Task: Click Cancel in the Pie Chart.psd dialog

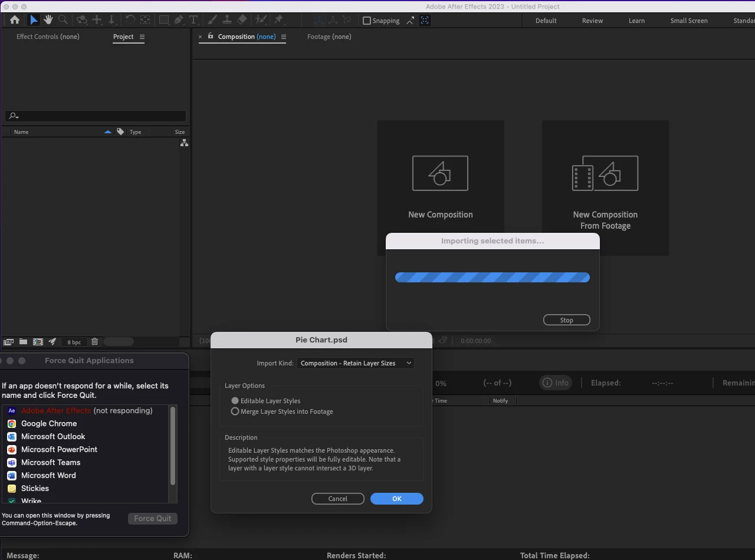Action: pos(338,499)
